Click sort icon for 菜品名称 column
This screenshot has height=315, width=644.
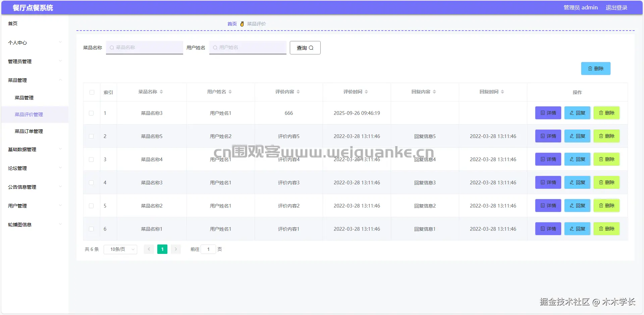point(161,92)
